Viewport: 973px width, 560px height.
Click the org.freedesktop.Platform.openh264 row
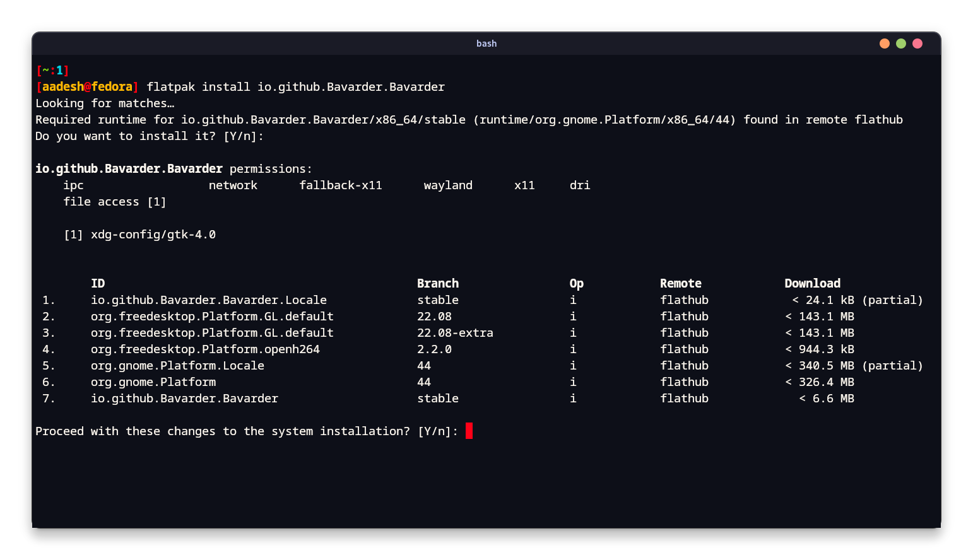pos(205,349)
